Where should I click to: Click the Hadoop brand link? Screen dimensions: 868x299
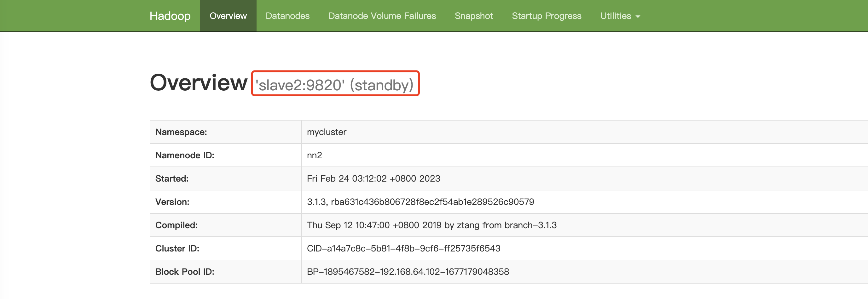click(170, 16)
